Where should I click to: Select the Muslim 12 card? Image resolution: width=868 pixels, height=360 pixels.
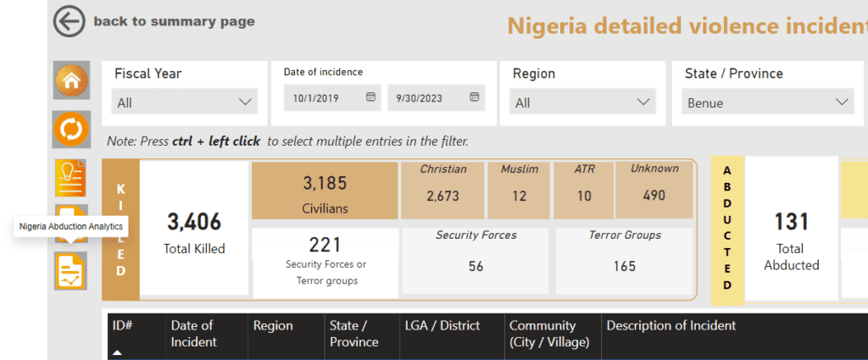click(x=520, y=191)
